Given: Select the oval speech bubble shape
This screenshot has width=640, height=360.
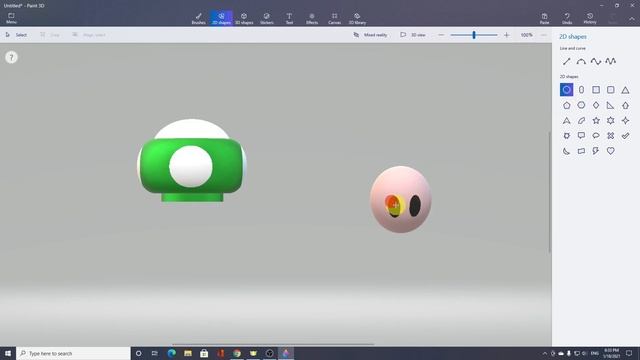Looking at the screenshot, I should click(596, 136).
